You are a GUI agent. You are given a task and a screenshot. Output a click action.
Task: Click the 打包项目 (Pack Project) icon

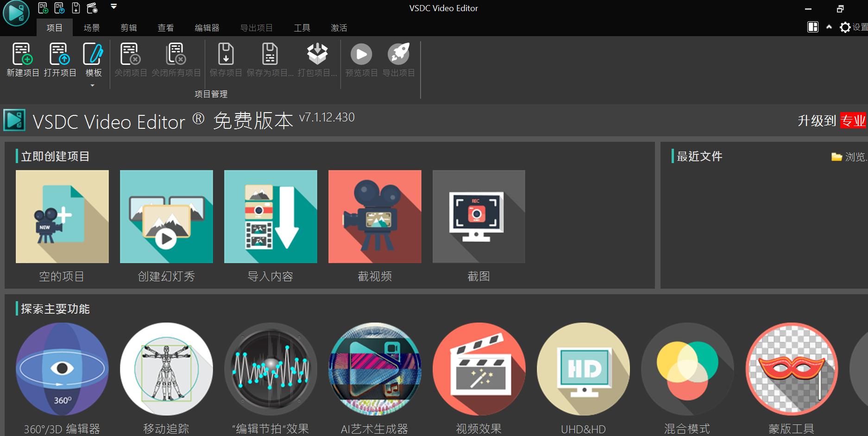point(317,54)
